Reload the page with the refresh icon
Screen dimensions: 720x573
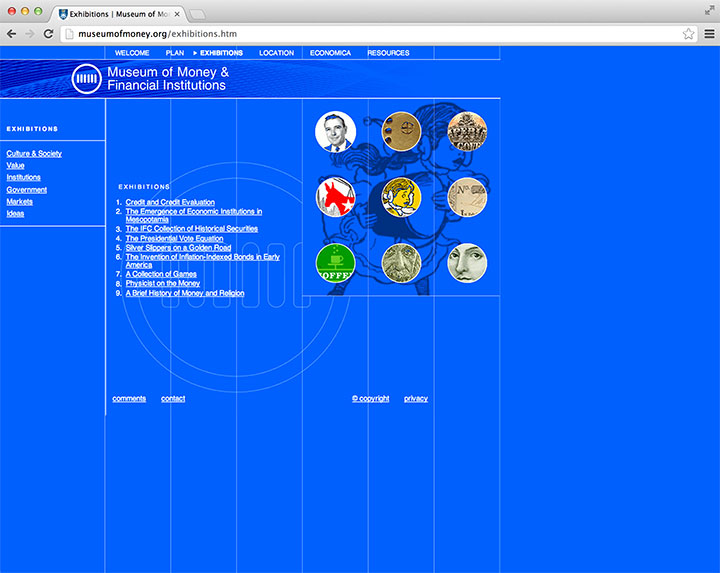tap(48, 34)
